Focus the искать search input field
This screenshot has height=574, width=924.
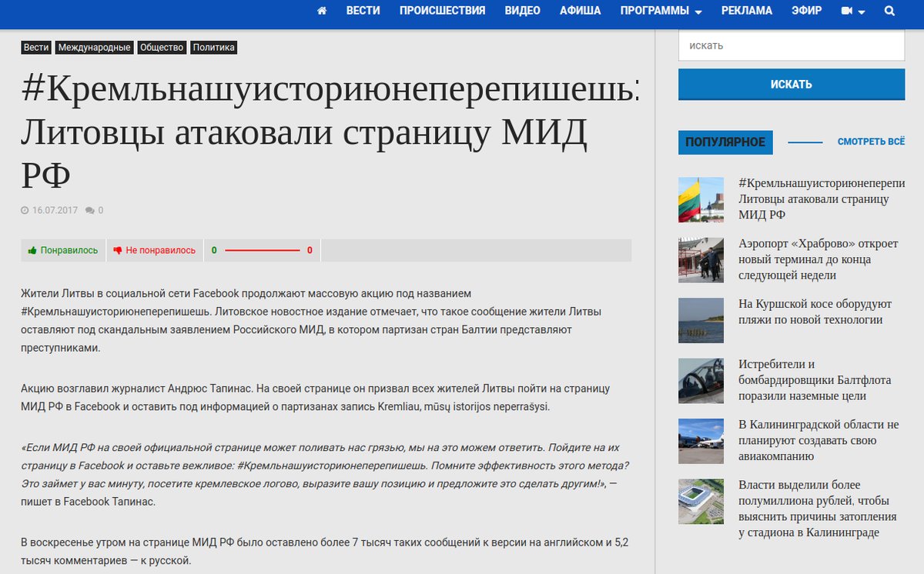tap(792, 45)
